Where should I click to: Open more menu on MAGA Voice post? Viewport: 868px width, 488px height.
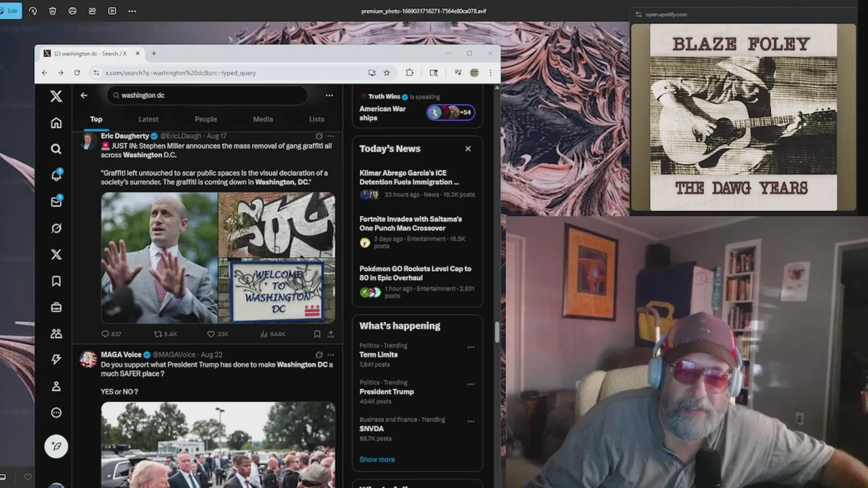331,354
